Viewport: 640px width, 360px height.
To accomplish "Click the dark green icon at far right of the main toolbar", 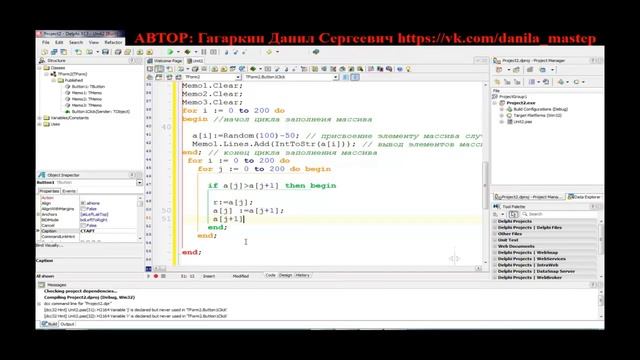I will click(316, 52).
